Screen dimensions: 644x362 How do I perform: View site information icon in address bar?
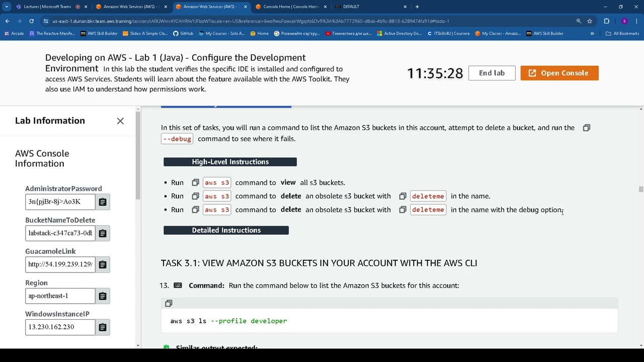click(x=46, y=21)
